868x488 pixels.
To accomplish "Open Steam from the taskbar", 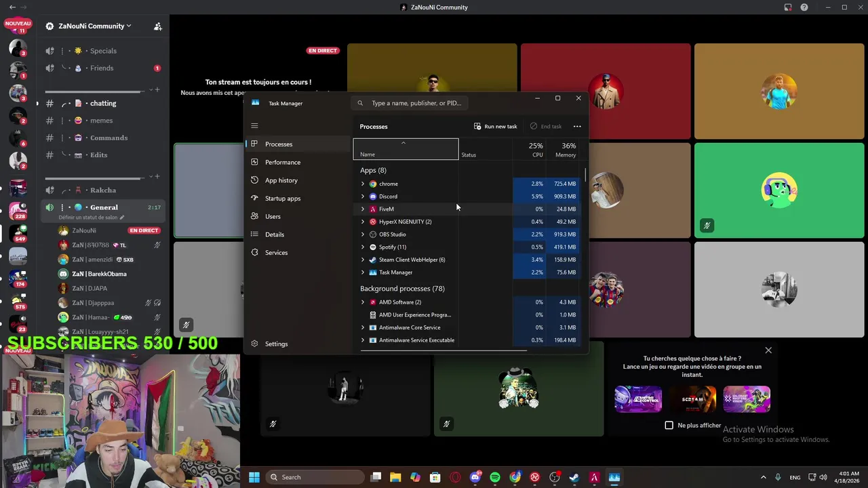I will click(x=574, y=477).
